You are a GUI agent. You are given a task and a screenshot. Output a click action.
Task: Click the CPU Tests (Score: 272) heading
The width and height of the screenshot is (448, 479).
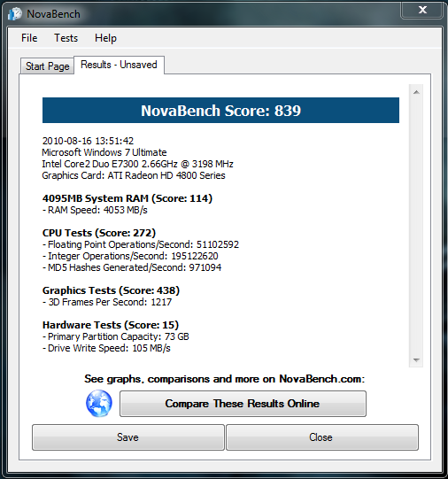[99, 233]
